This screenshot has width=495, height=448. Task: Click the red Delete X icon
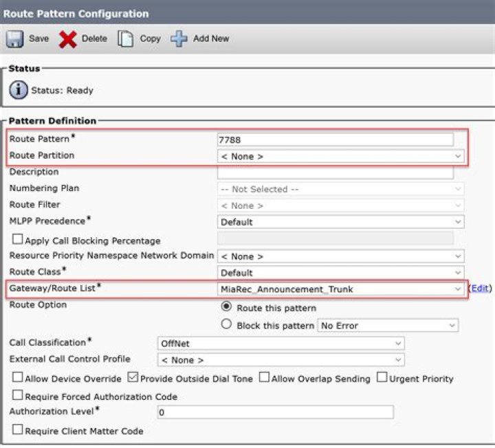67,39
